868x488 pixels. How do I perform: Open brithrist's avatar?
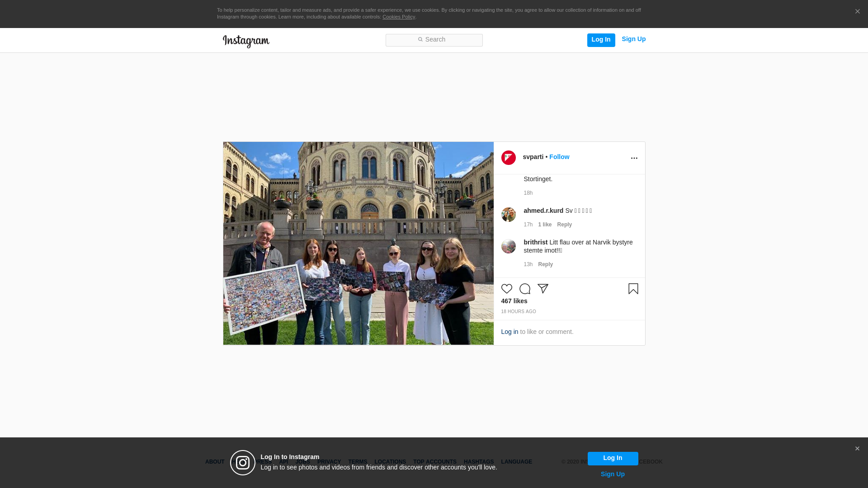pos(508,246)
